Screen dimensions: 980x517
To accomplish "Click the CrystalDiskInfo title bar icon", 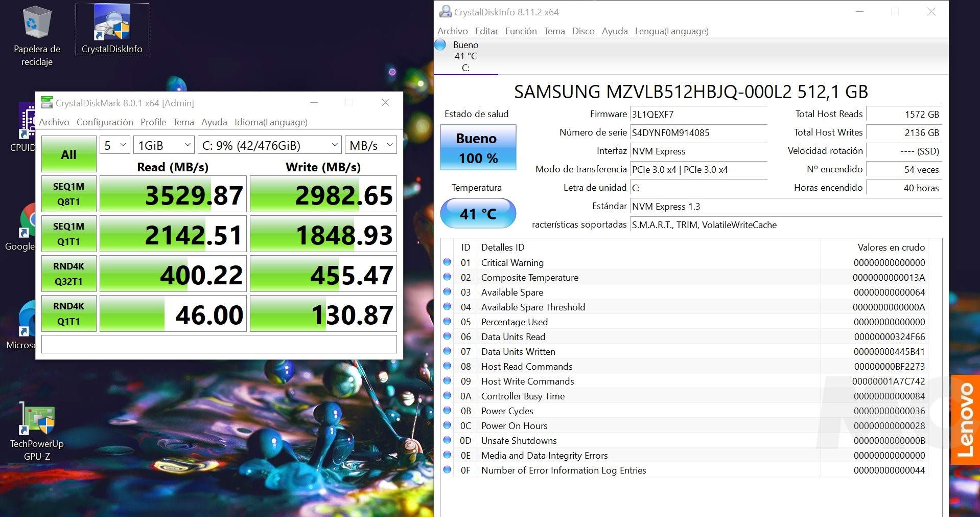I will pos(446,12).
